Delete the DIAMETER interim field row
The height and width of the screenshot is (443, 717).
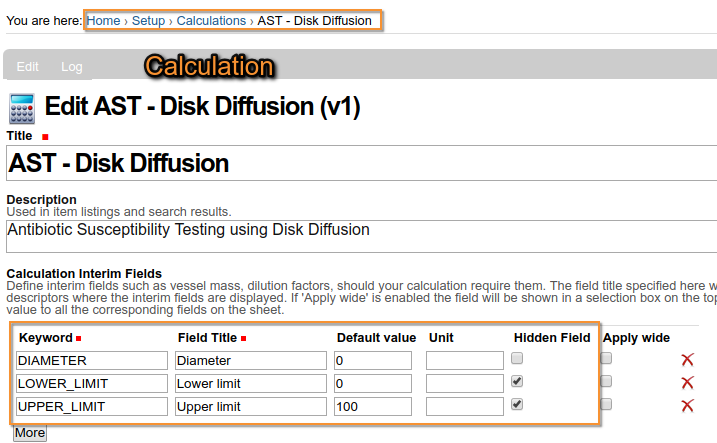[x=687, y=360]
